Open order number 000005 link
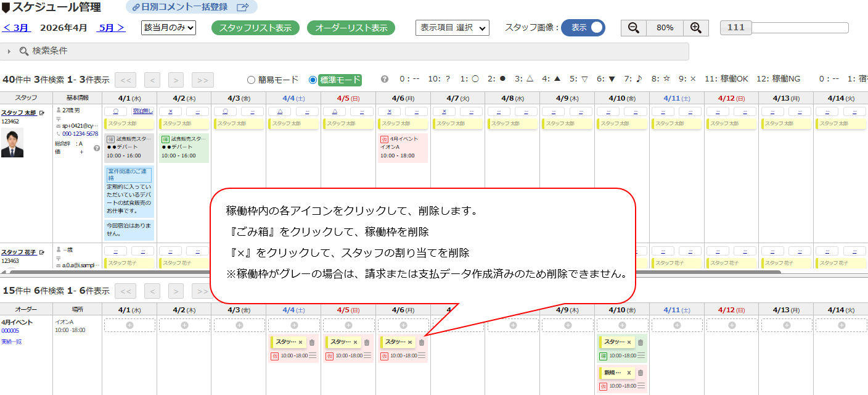Screen dimensions: 868x395 coord(10,331)
